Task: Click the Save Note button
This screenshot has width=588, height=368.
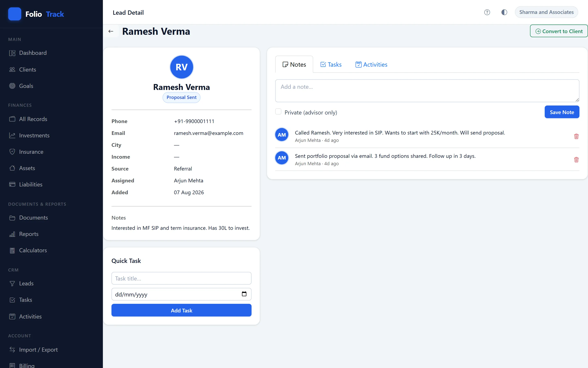Action: click(x=562, y=112)
